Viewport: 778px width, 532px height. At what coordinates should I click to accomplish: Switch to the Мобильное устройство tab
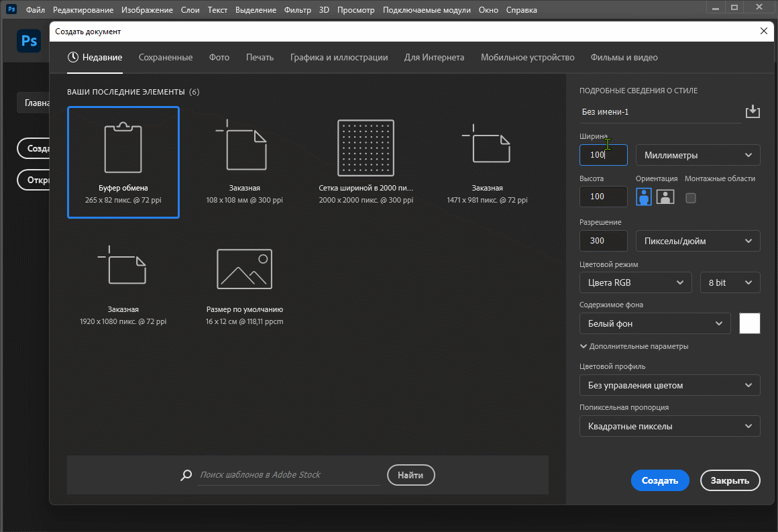527,58
